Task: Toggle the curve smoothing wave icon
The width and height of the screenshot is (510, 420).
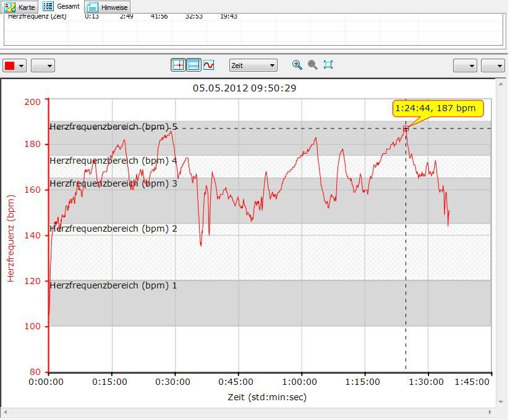Action: pyautogui.click(x=209, y=65)
